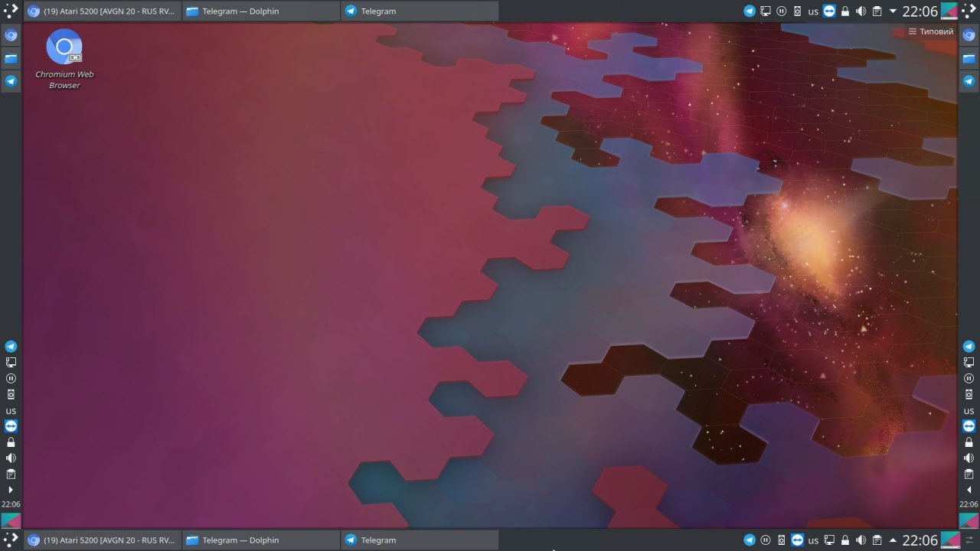Open TeamViewer tray icon in the left panel
Screen dimensions: 980x551
[x=11, y=426]
